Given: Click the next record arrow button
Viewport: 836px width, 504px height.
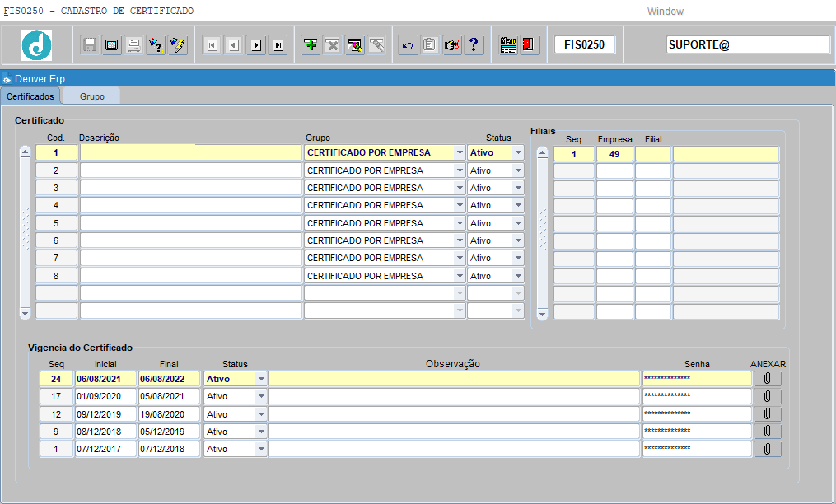Looking at the screenshot, I should [256, 45].
